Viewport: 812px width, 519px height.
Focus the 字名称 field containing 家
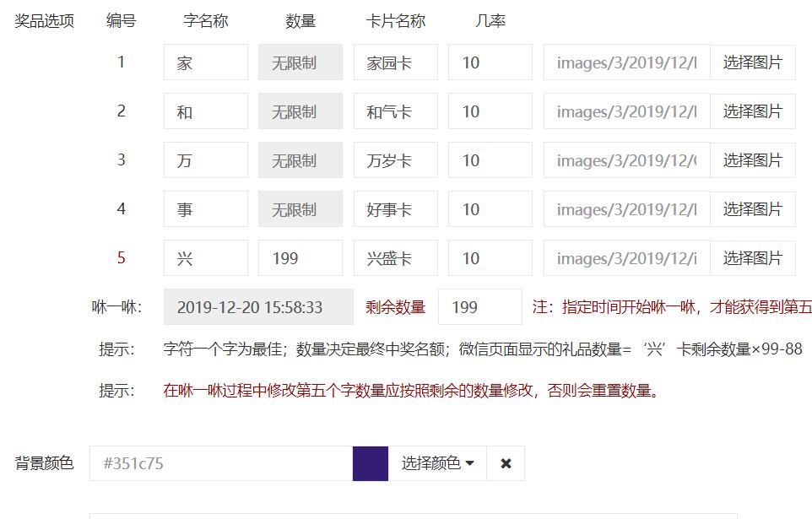pyautogui.click(x=206, y=62)
